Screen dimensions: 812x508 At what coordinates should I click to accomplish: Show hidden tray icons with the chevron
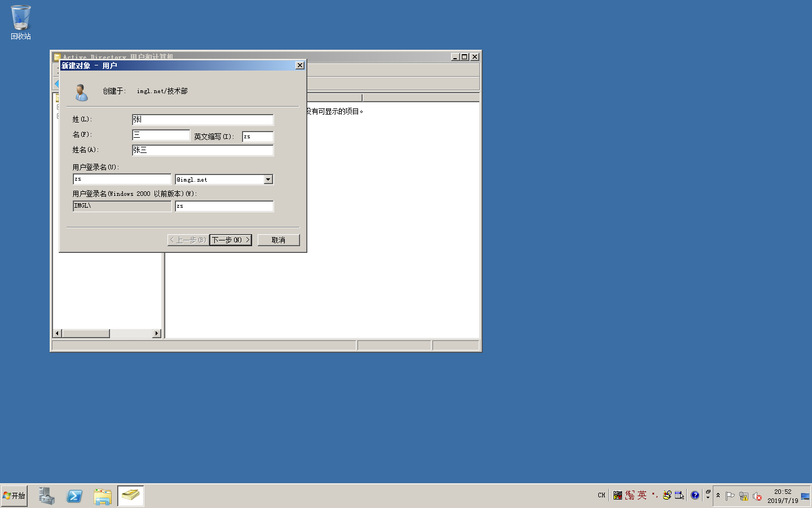[718, 496]
